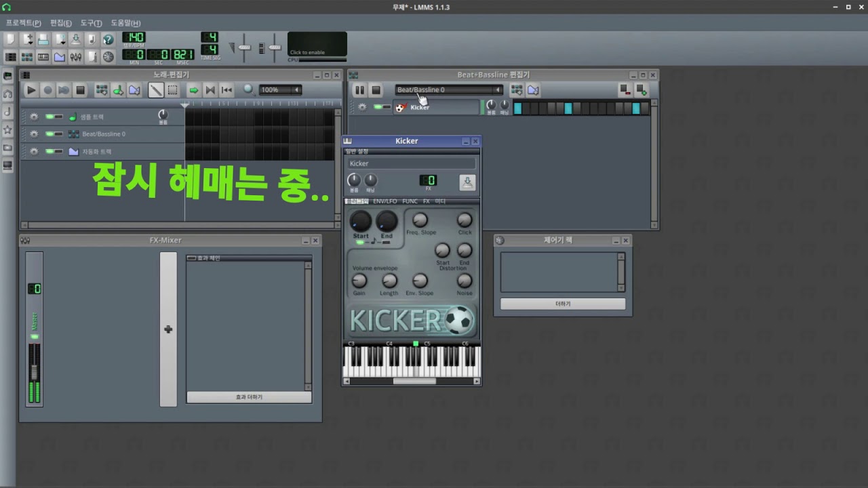Open new project from template dropdown
The height and width of the screenshot is (488, 868).
(x=26, y=39)
